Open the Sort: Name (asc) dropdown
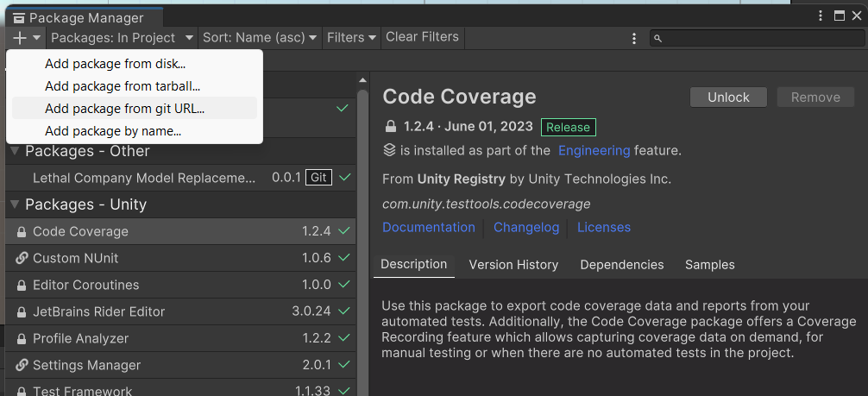 coord(260,38)
